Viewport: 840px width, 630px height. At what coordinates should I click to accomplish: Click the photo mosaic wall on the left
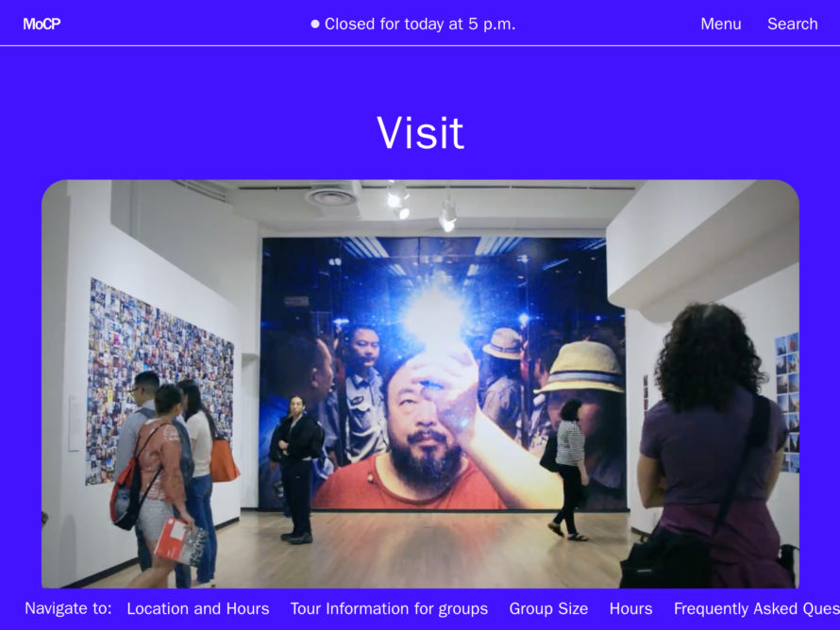(160, 381)
